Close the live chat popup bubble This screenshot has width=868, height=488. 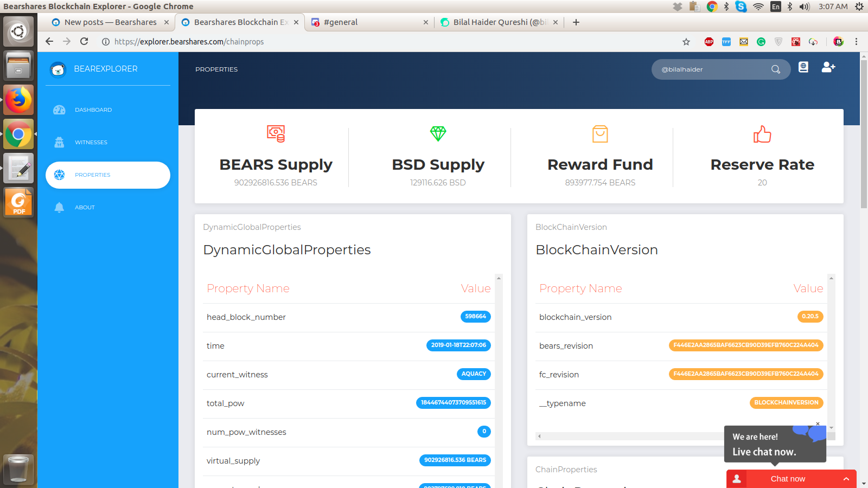818,423
